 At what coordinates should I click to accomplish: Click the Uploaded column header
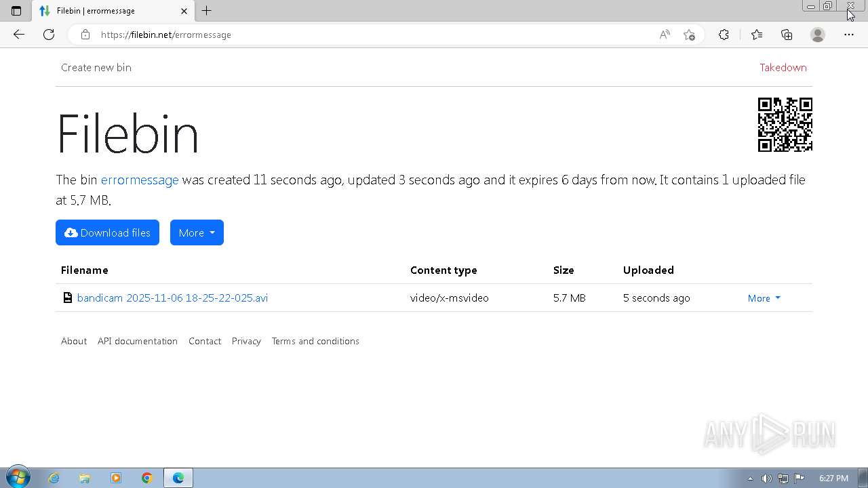pos(648,270)
